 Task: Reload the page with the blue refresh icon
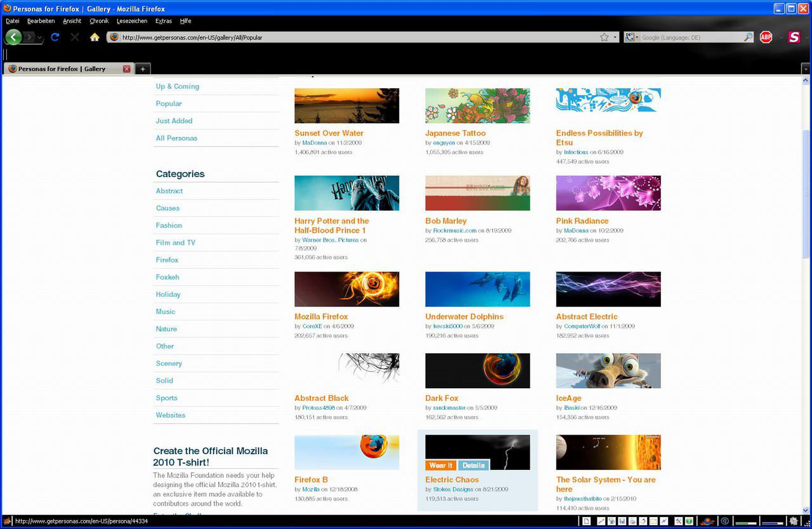tap(55, 37)
